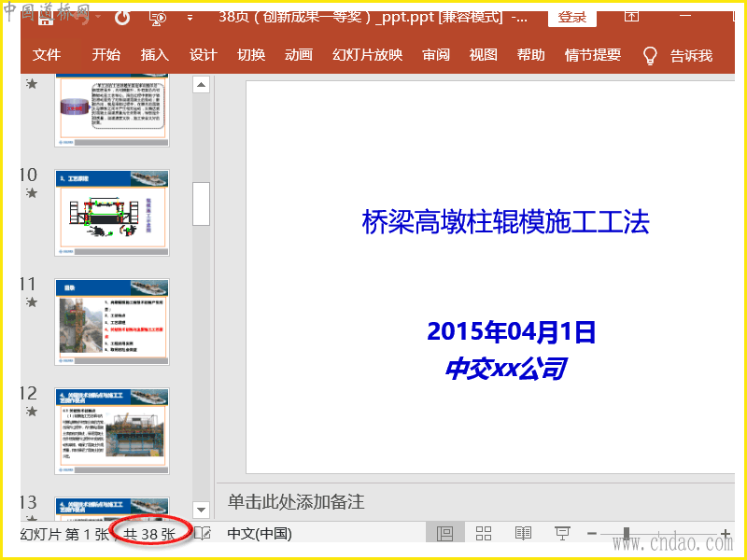Viewport: 747px width, 560px height.
Task: Select the slide 13 thumbnail
Action: click(x=112, y=508)
